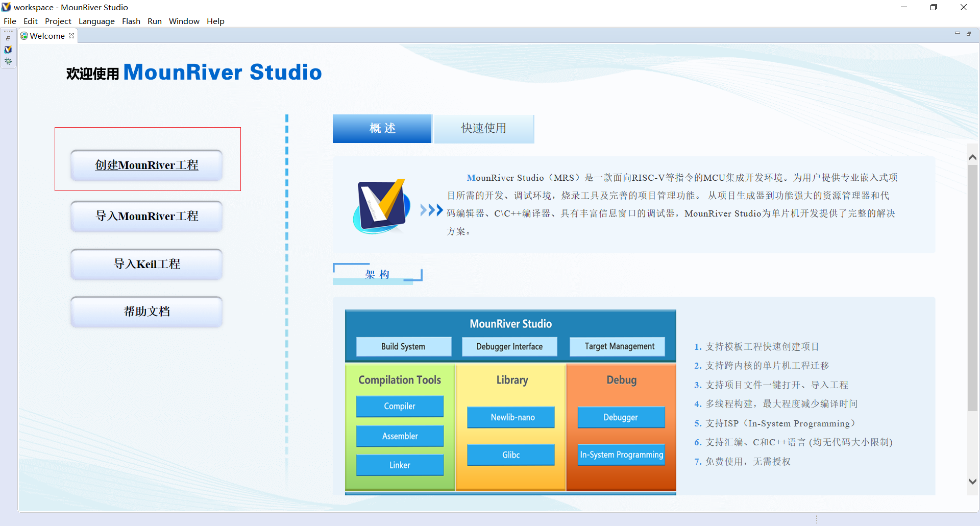Click the 导入MounRiver工程 button
This screenshot has width=980, height=526.
(x=146, y=217)
